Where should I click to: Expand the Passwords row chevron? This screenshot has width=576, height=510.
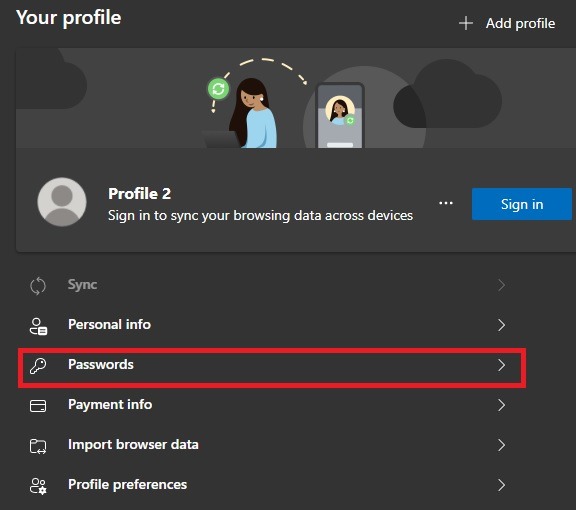501,365
